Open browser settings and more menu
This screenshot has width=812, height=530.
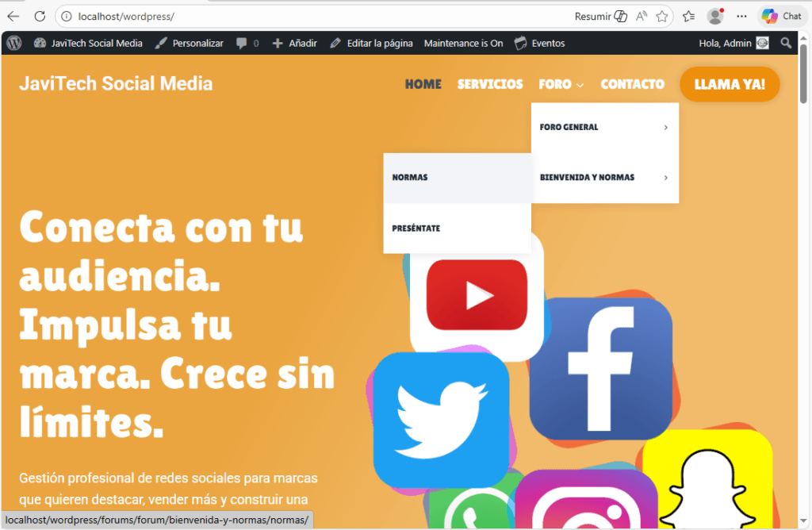coord(741,16)
